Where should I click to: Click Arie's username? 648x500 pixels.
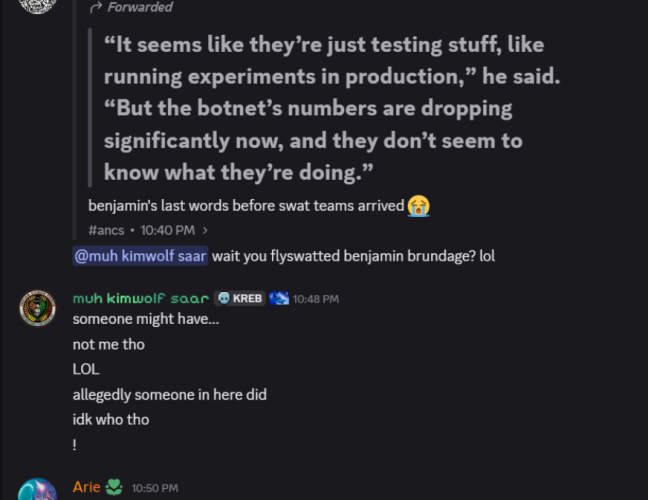coord(87,488)
